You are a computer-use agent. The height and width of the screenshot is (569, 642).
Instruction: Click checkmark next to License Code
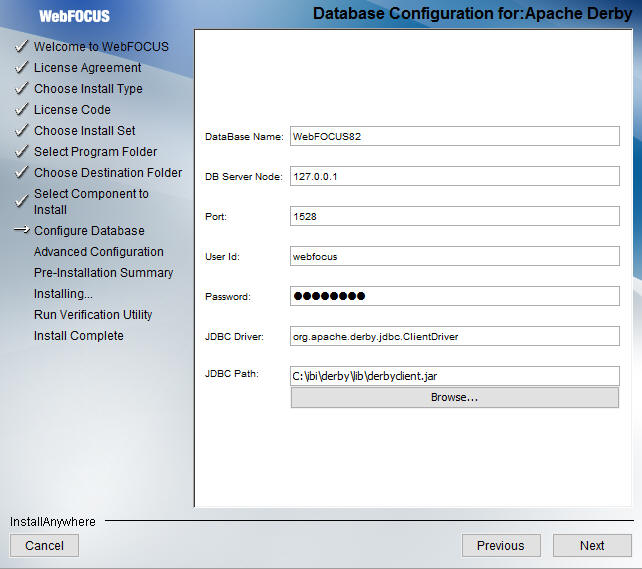pos(21,110)
